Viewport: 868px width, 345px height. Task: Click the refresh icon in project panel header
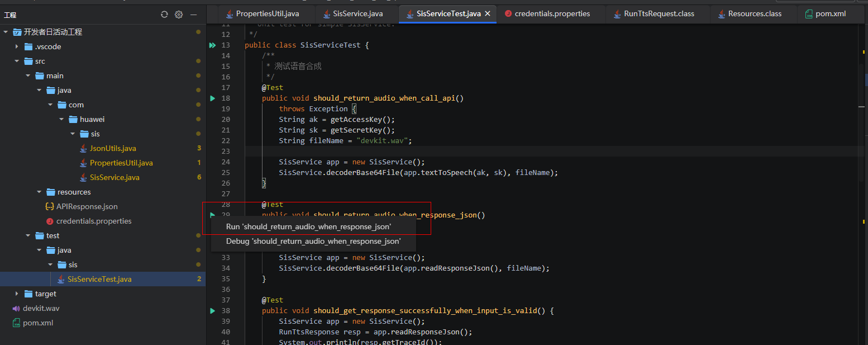coord(164,15)
